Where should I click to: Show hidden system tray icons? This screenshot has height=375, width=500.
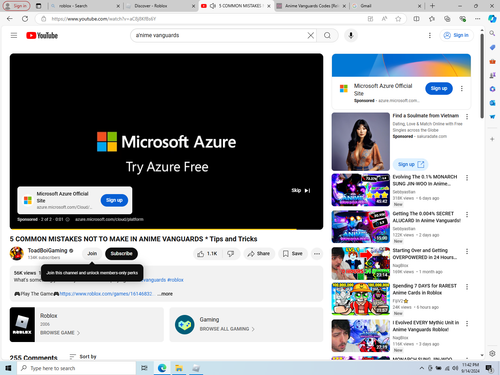pyautogui.click(x=422, y=368)
